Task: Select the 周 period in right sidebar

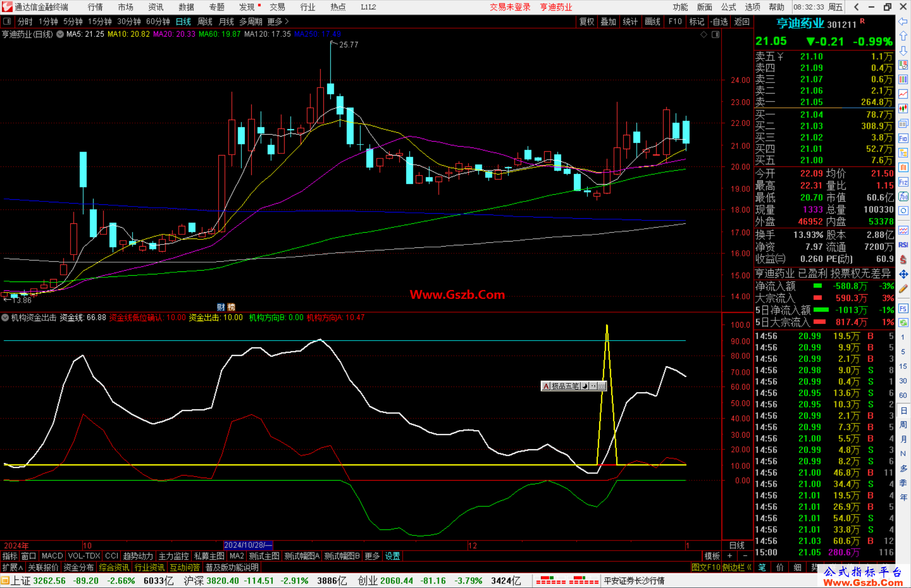Action: tap(903, 425)
